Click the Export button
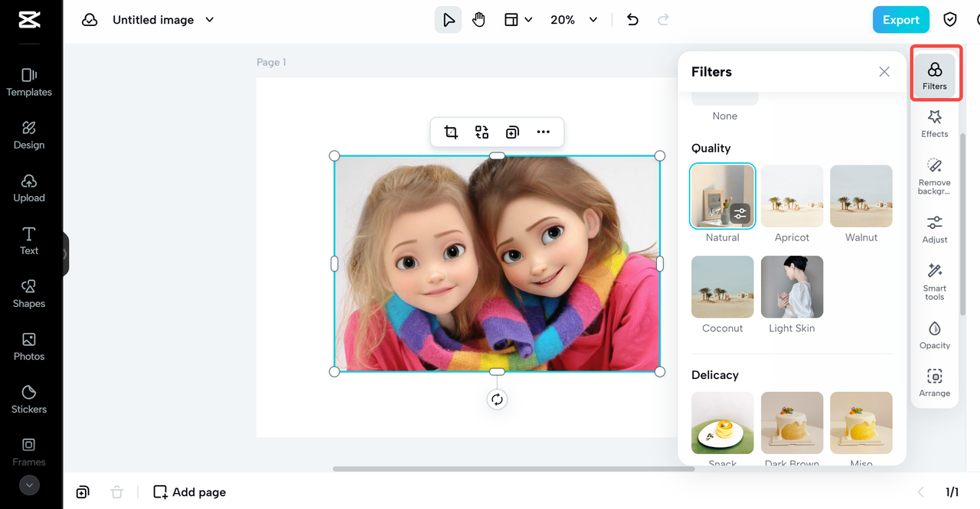 tap(900, 20)
